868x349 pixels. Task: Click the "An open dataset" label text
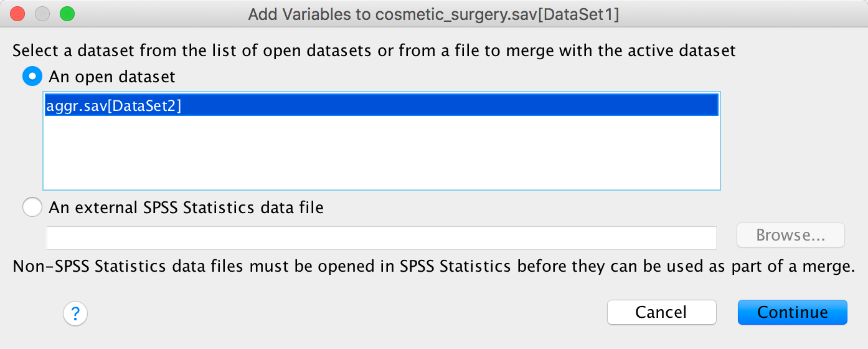tap(112, 77)
